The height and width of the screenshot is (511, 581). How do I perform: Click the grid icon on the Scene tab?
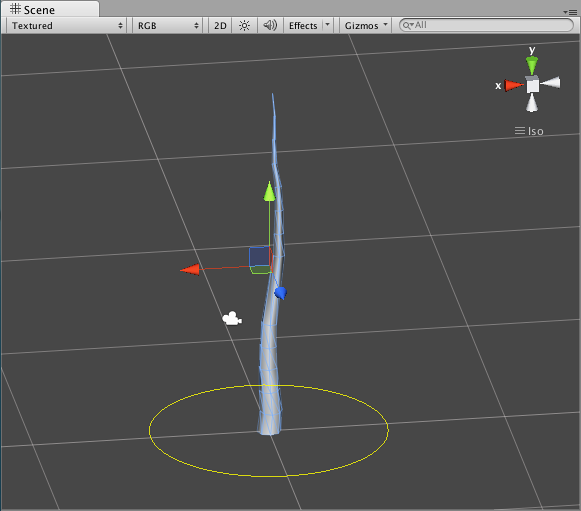pos(15,9)
